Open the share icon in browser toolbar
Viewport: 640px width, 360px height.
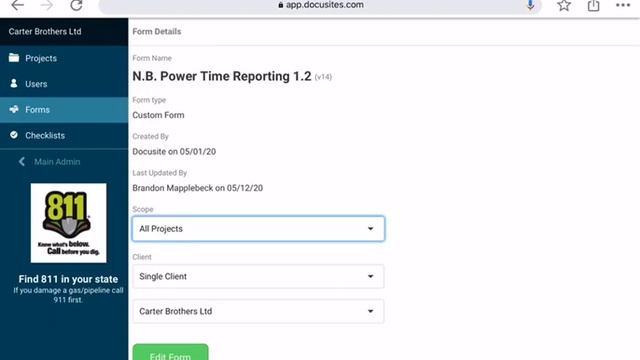(x=593, y=5)
